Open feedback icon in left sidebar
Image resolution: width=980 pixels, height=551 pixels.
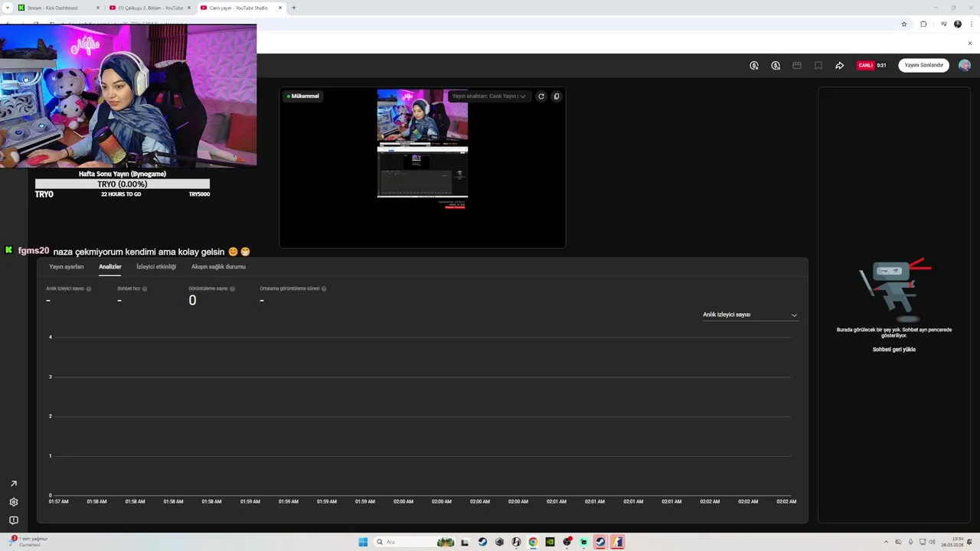(14, 520)
